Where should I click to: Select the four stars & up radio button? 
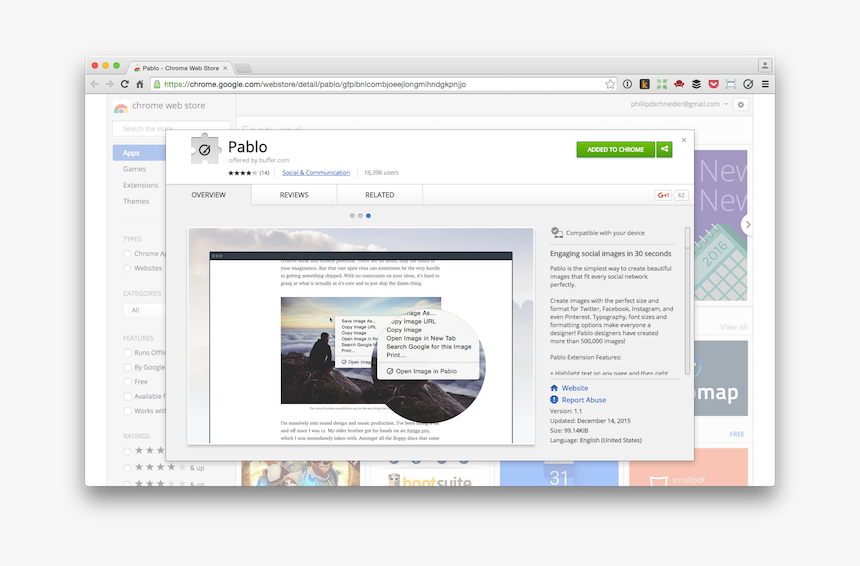point(127,468)
